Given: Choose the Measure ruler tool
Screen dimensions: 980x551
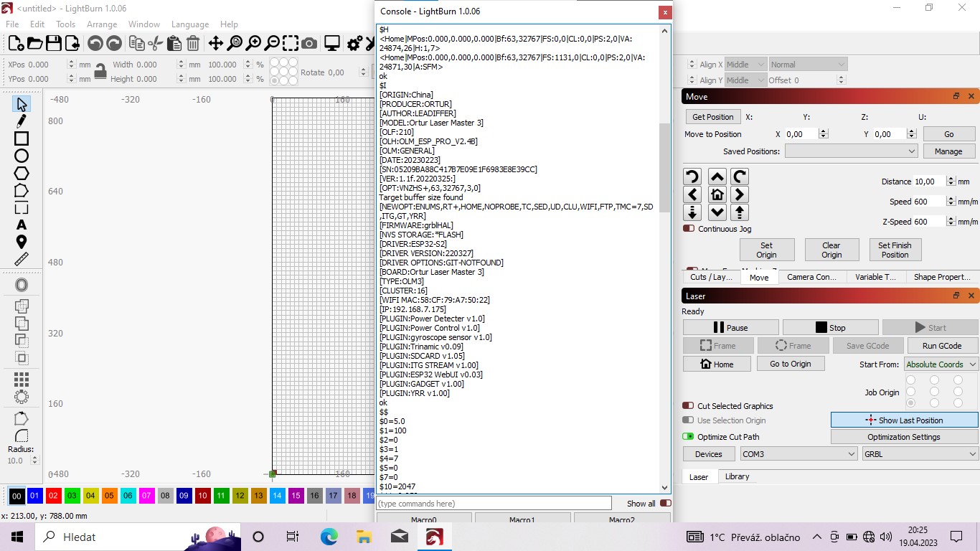Looking at the screenshot, I should point(22,259).
